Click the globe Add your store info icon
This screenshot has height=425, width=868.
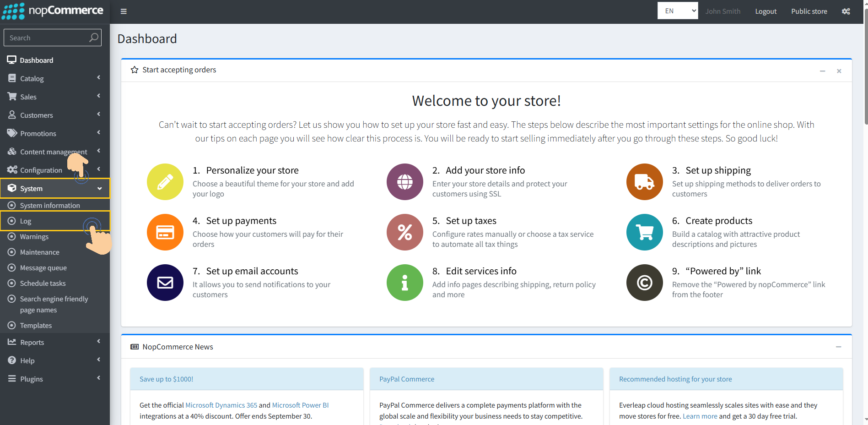click(x=404, y=182)
